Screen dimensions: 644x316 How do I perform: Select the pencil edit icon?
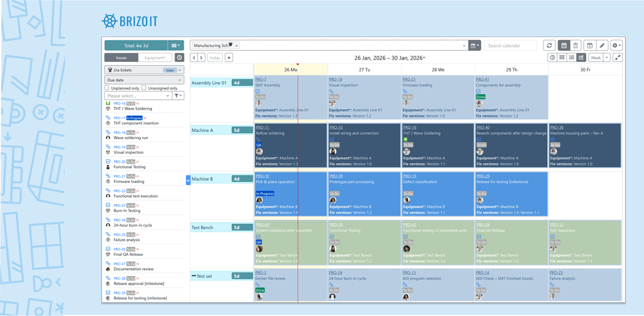(602, 45)
